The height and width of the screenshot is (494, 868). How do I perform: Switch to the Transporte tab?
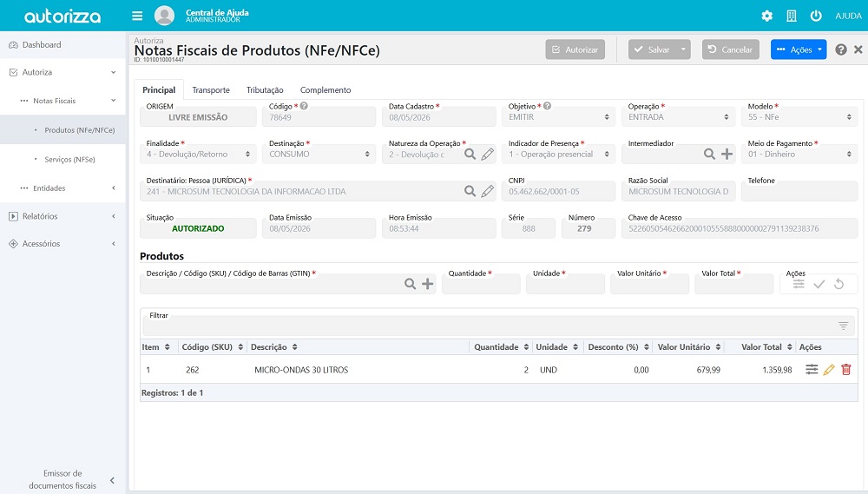[x=211, y=89]
